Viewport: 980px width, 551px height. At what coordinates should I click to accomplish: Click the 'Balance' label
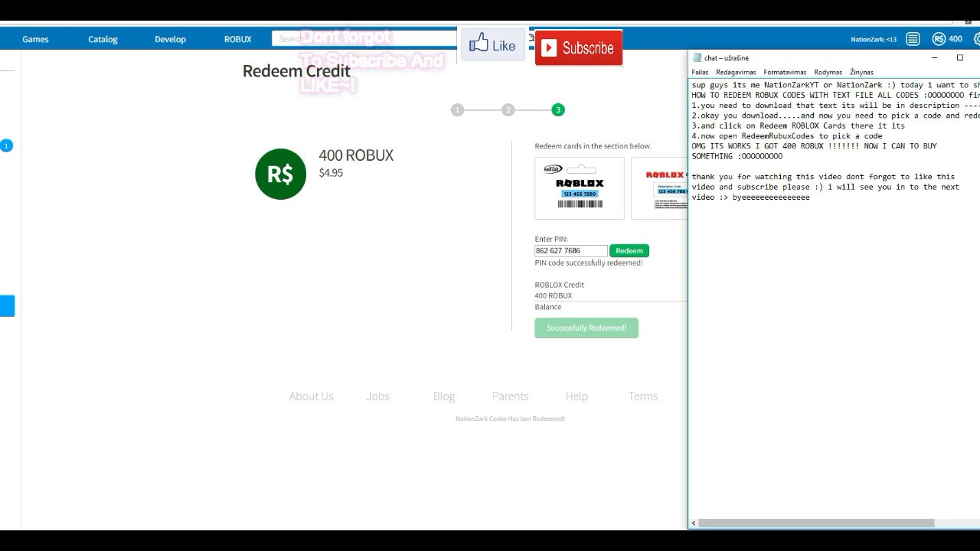pos(548,307)
